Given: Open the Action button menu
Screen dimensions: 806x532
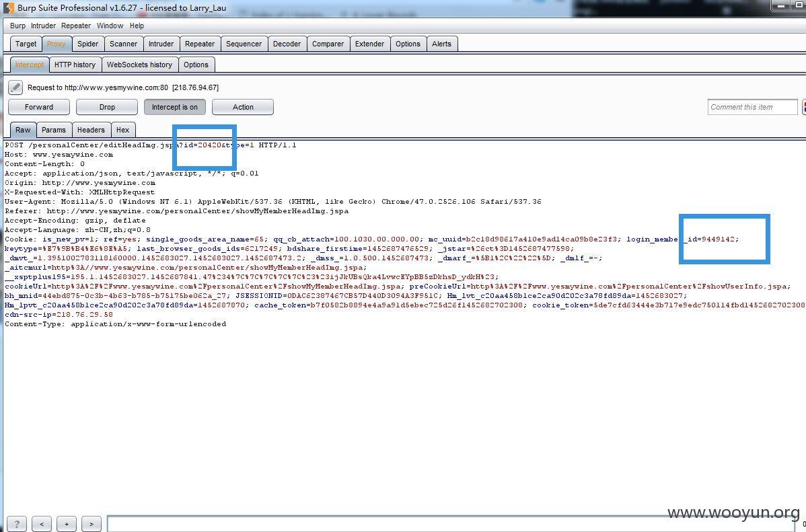Looking at the screenshot, I should coord(243,107).
